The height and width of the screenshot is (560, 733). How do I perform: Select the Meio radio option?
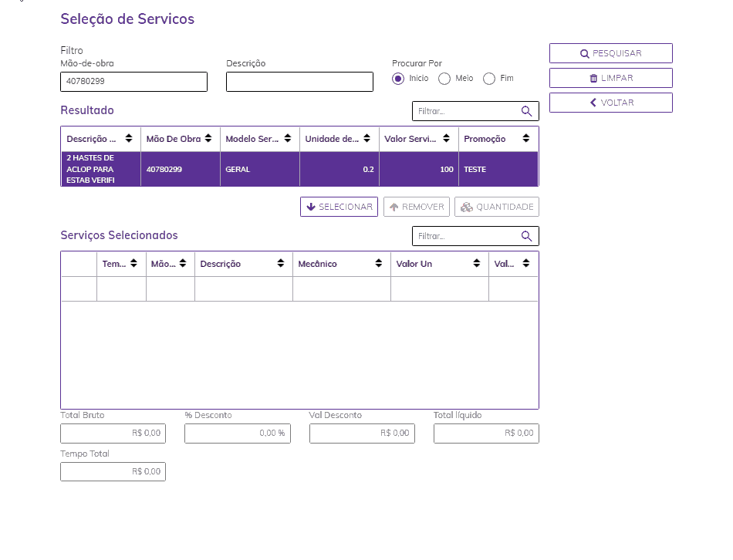[x=444, y=79]
